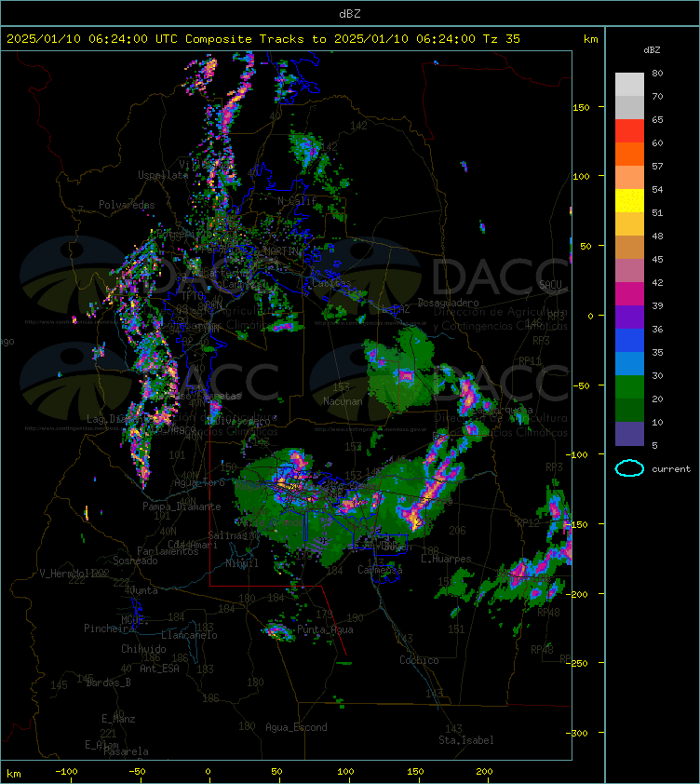Viewport: 700px width, 784px height.
Task: Select the bright green 30-20 dBZ swatch
Action: click(x=629, y=387)
